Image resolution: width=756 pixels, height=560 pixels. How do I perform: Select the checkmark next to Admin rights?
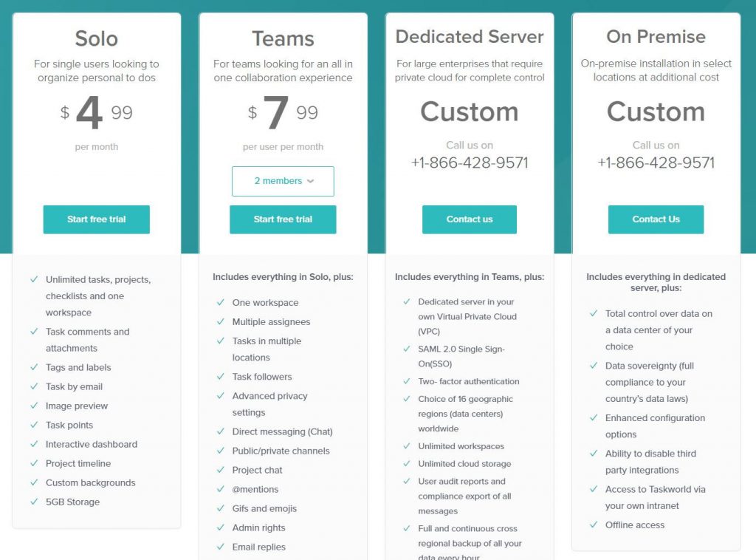click(221, 527)
